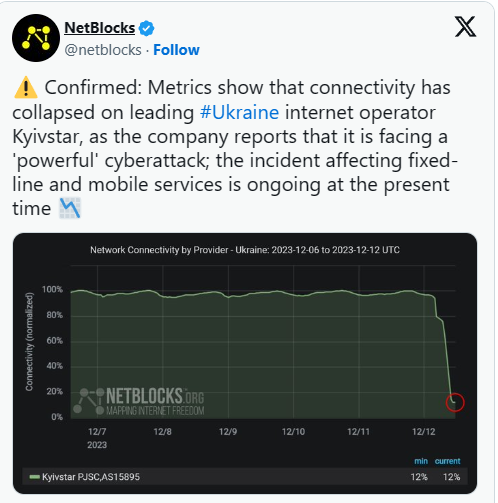Follow the NetBlocks account
The image size is (498, 503).
coord(176,50)
